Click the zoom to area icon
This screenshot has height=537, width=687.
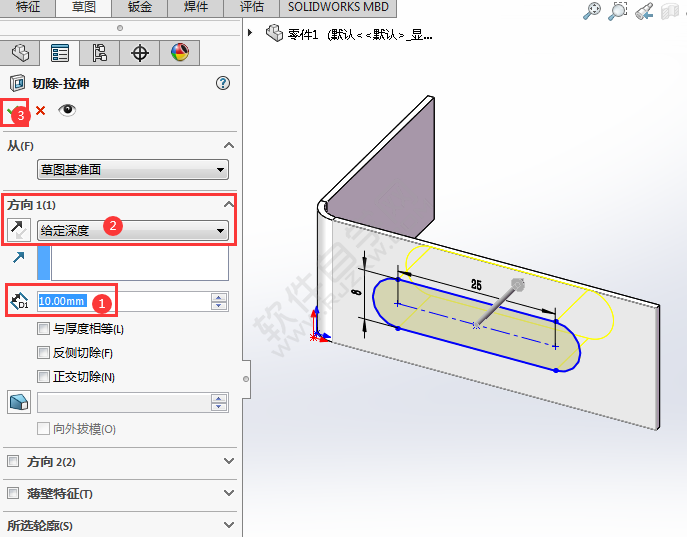click(618, 11)
